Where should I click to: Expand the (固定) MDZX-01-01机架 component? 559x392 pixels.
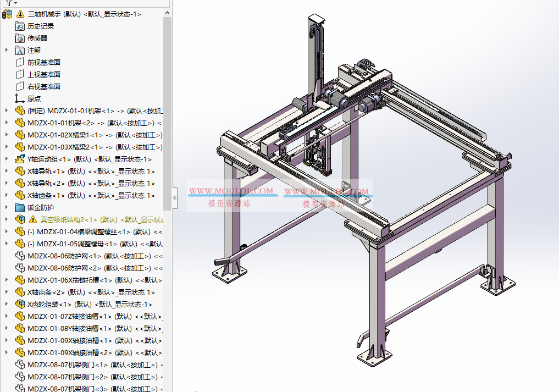pyautogui.click(x=7, y=111)
